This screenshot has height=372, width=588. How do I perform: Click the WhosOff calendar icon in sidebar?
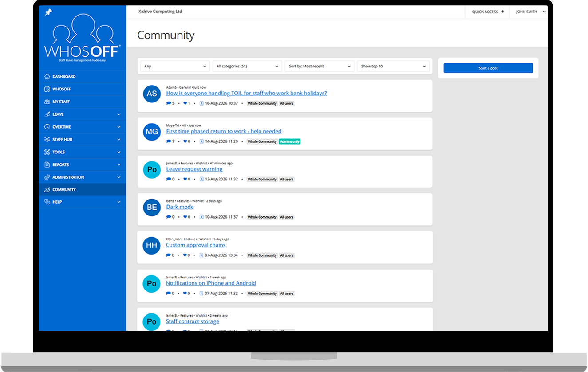click(47, 89)
